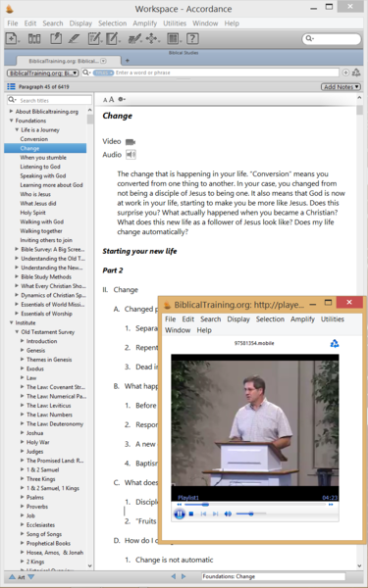
Task: Select 'Holy Spirit' in the tree
Action: (32, 213)
